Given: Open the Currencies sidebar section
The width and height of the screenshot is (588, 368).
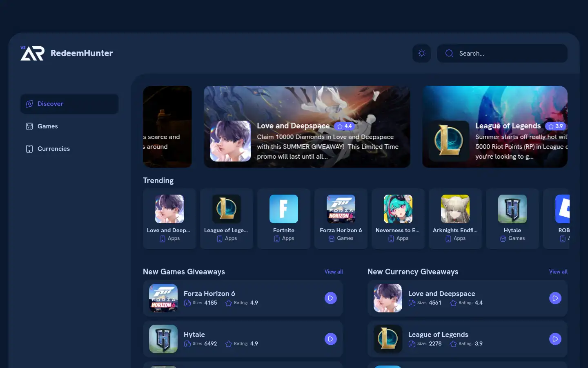Looking at the screenshot, I should click(69, 149).
